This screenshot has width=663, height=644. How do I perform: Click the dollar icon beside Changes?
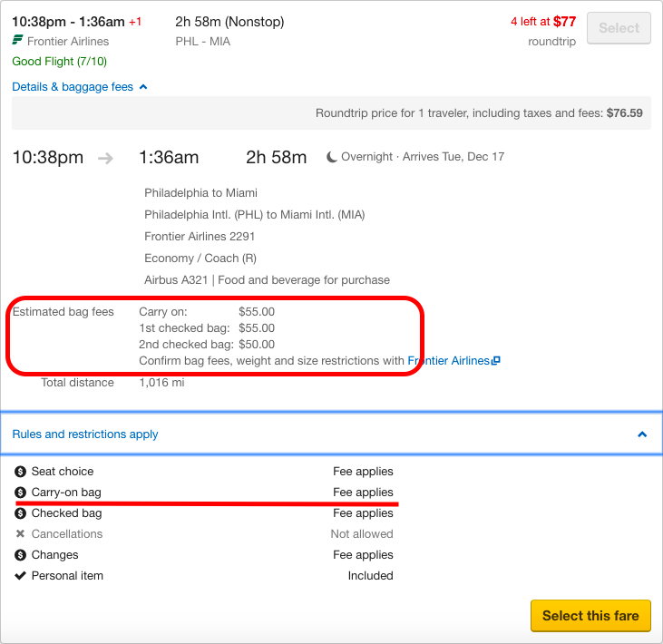20,555
